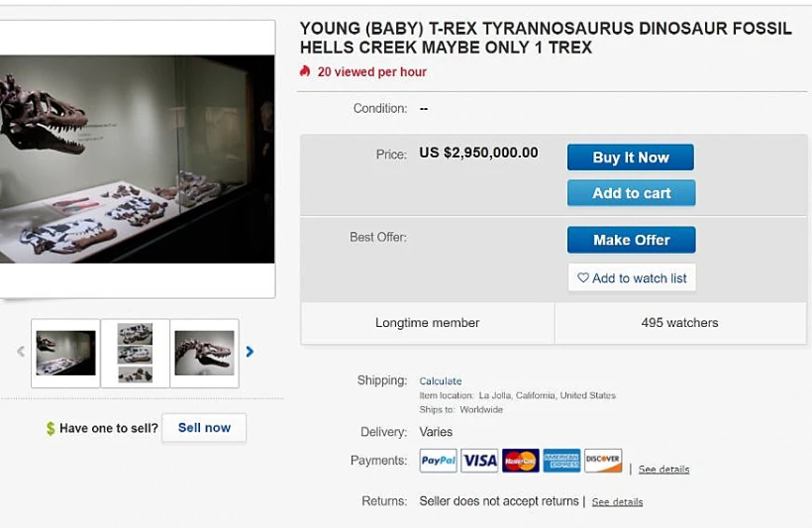Image resolution: width=812 pixels, height=528 pixels.
Task: Click the Sell now button
Action: pos(204,428)
